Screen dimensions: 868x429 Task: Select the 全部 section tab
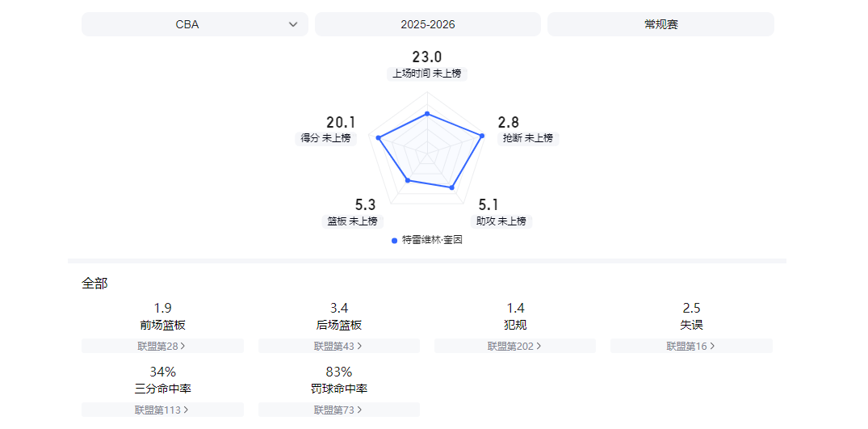[94, 284]
